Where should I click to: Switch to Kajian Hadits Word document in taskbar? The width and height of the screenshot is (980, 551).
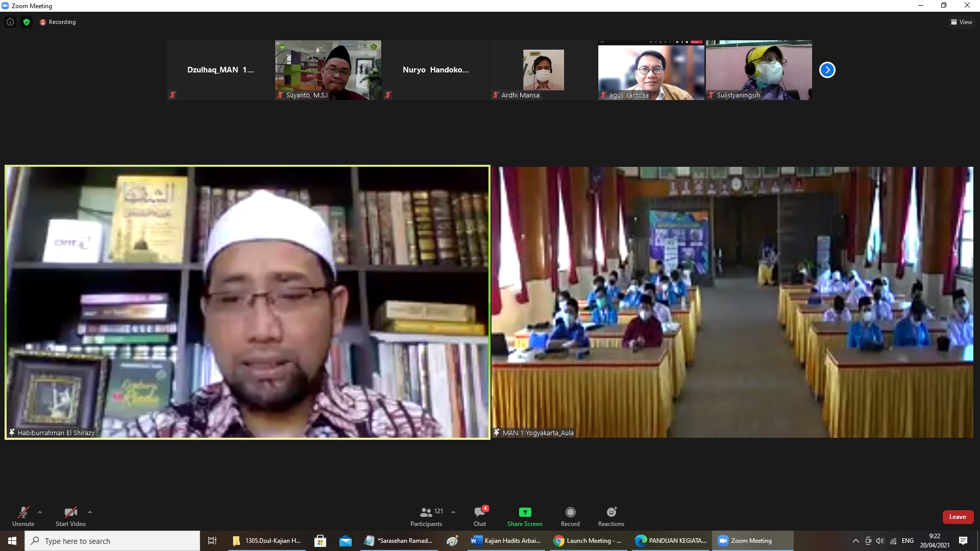(506, 541)
